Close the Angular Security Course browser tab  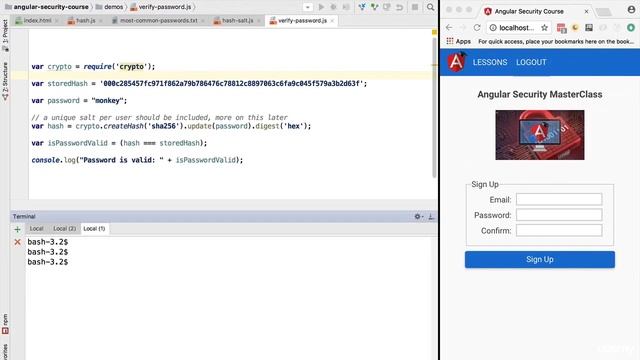click(586, 11)
